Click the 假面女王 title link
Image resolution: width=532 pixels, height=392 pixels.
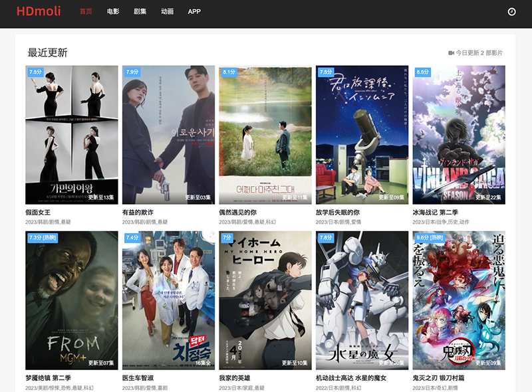coord(38,212)
